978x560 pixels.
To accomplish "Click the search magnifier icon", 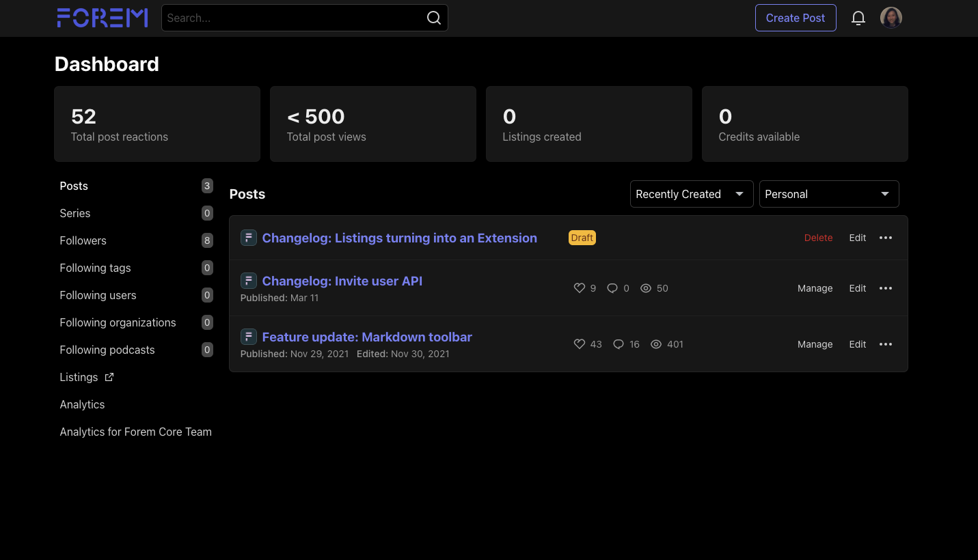I will (x=434, y=18).
